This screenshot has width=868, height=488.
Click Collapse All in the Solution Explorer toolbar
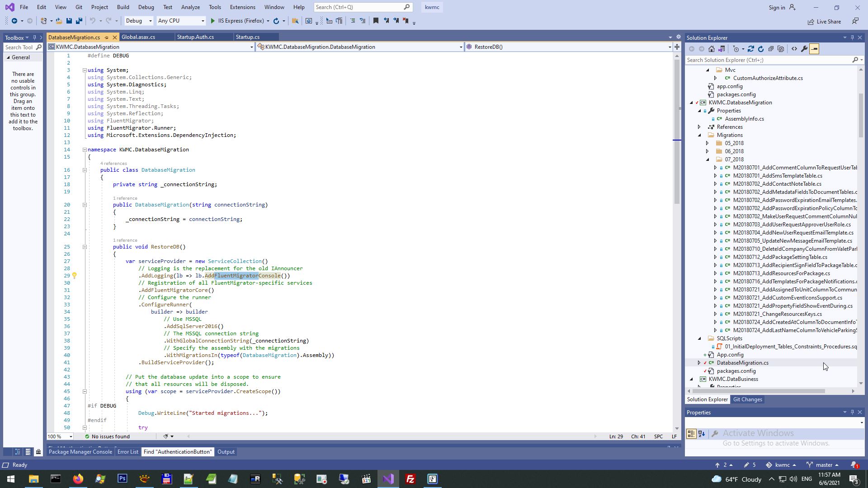(771, 49)
